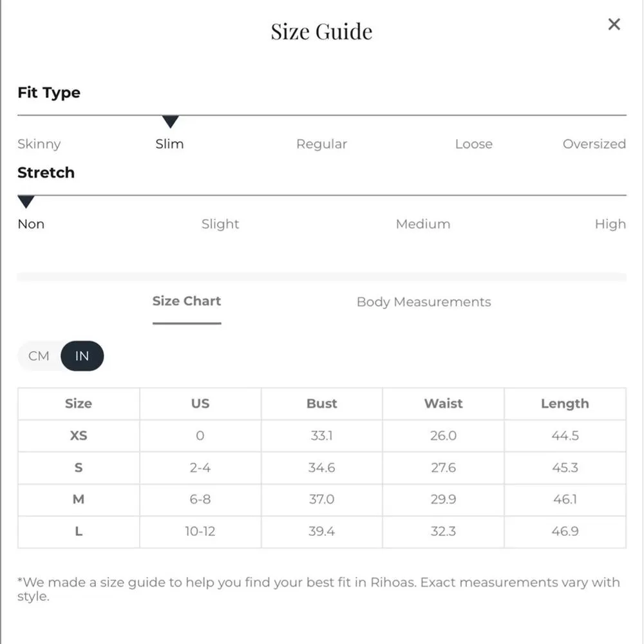Click the High stretch label
The width and height of the screenshot is (644, 644).
click(610, 224)
